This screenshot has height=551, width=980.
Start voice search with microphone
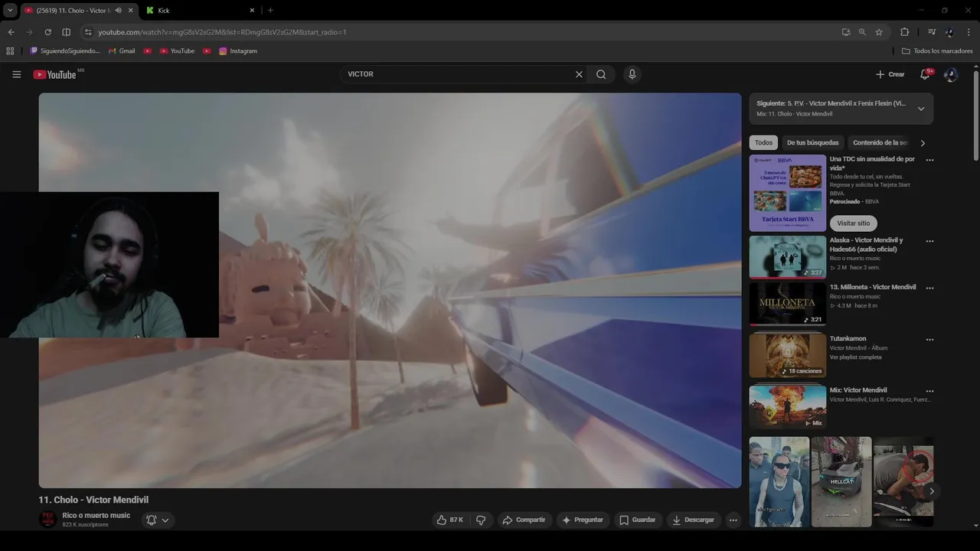[632, 74]
